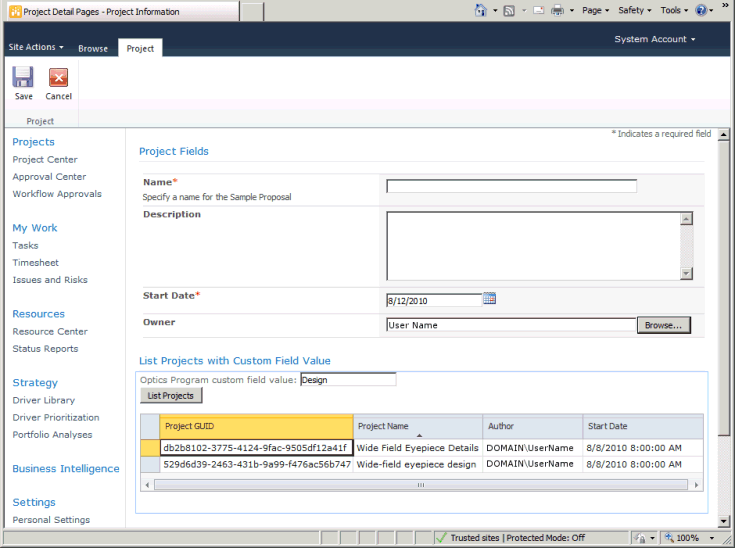Image resolution: width=735 pixels, height=548 pixels.
Task: Open the Status Reports link
Action: pyautogui.click(x=45, y=349)
